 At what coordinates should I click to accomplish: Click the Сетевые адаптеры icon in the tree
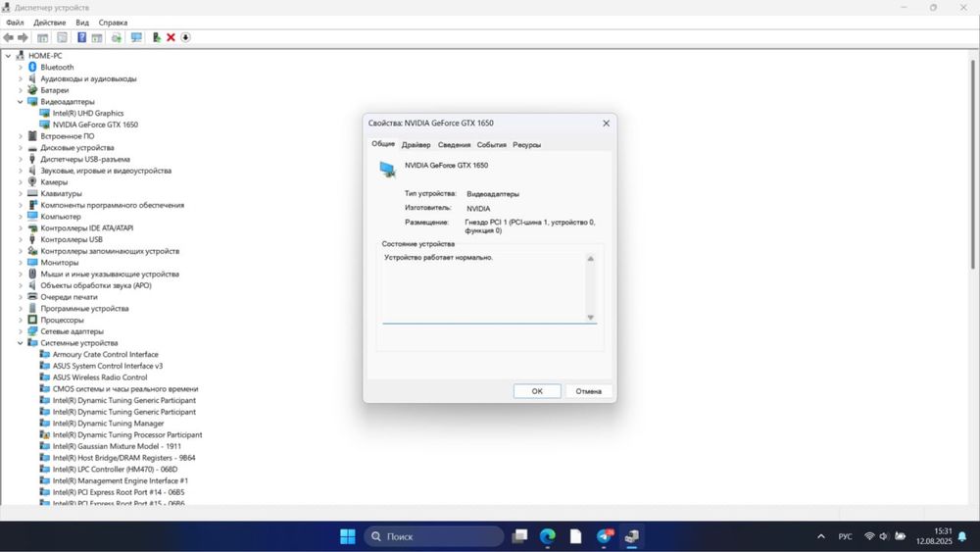(x=32, y=331)
